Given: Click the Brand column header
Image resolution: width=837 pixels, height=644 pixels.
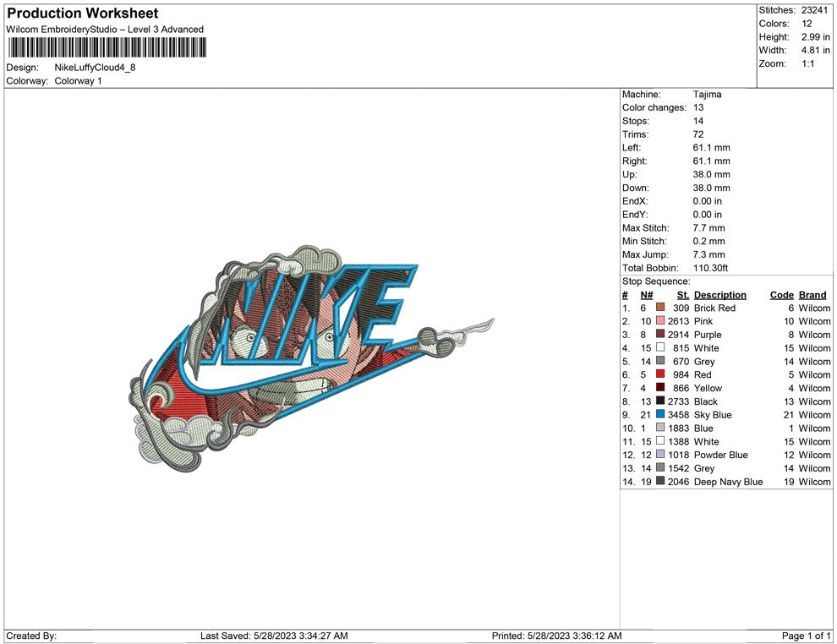Looking at the screenshot, I should click(812, 294).
